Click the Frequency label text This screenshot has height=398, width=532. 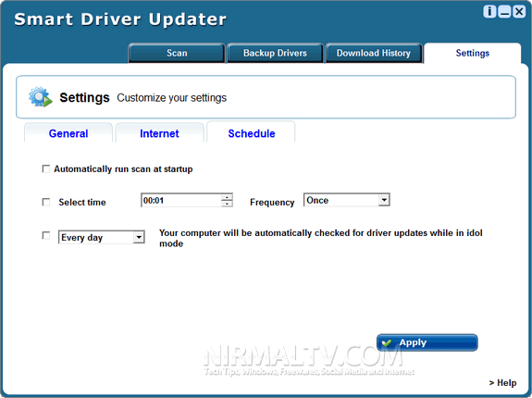272,202
